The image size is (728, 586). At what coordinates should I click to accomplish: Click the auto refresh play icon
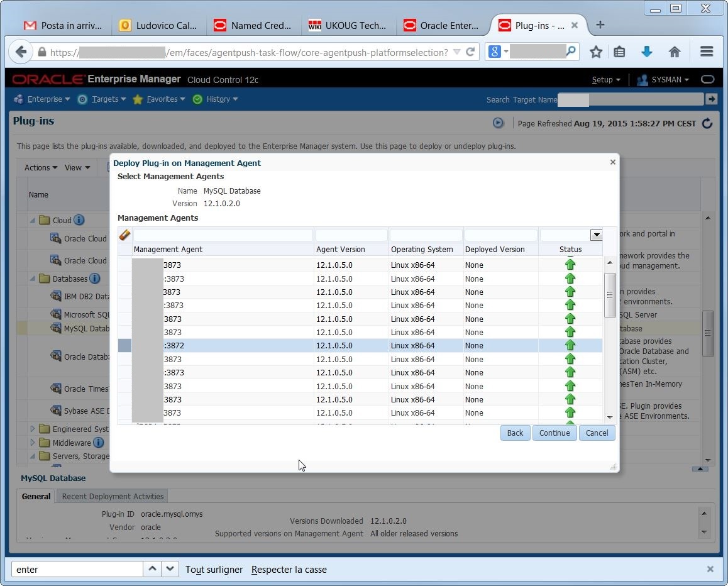498,123
